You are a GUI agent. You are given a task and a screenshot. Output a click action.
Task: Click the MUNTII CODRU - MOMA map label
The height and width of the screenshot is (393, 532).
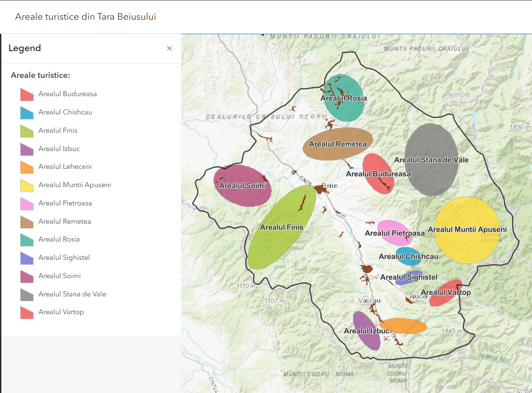[x=319, y=374]
